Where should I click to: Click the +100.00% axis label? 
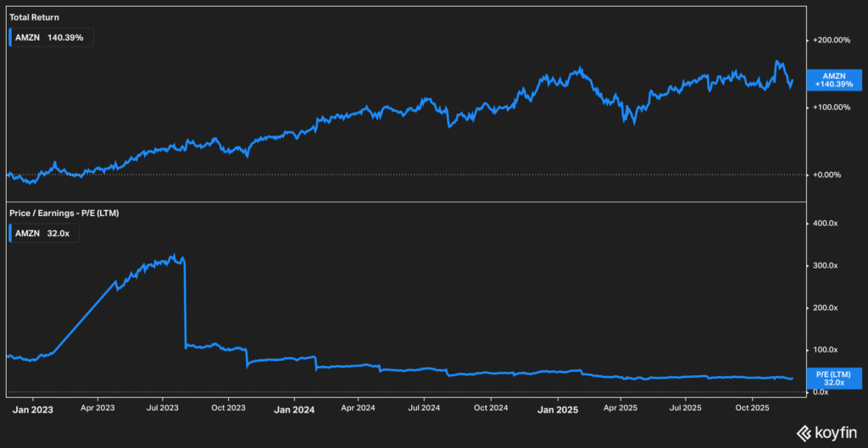tap(832, 108)
